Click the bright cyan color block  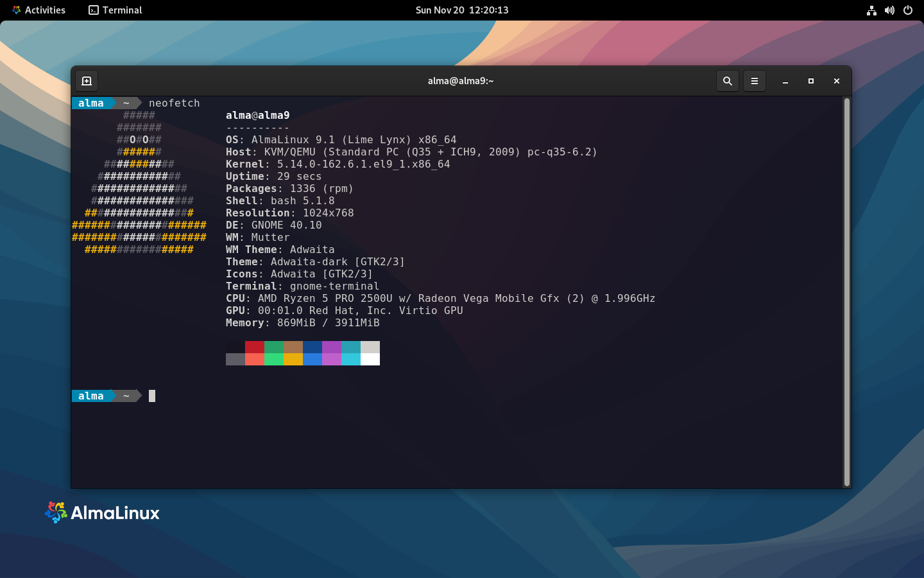[351, 359]
